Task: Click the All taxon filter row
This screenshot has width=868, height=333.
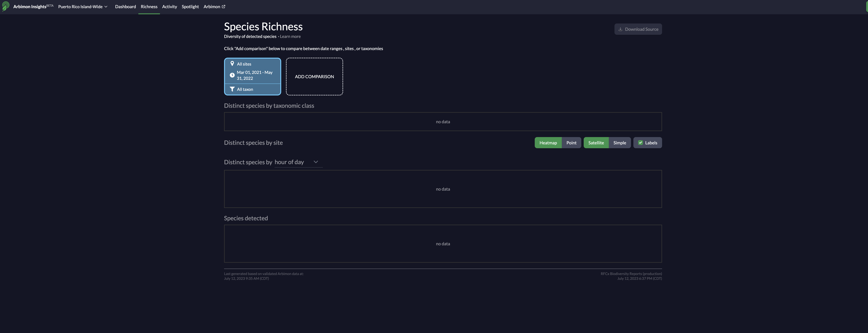Action: point(252,89)
